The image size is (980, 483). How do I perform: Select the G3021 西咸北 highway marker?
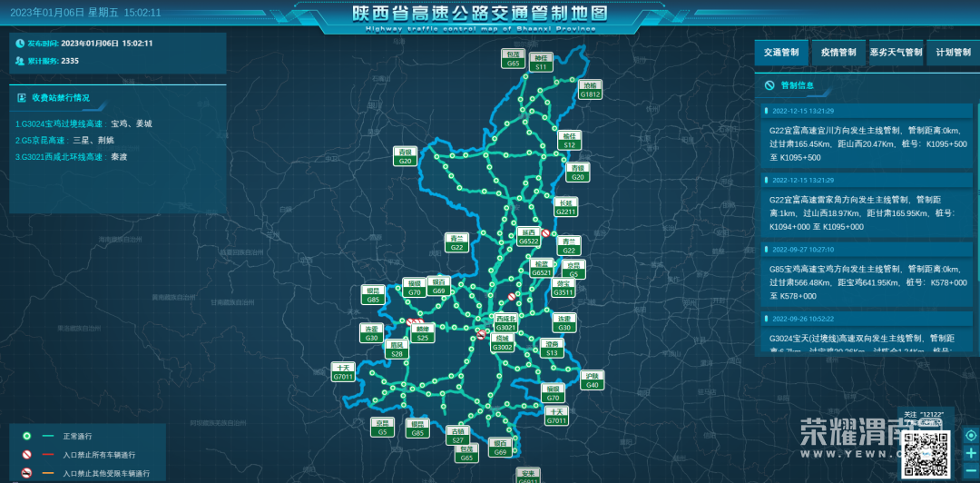click(x=505, y=323)
